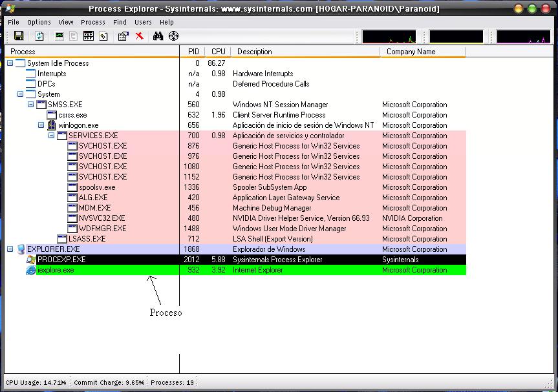
Task: Open System Information graph icon
Action: (x=59, y=36)
